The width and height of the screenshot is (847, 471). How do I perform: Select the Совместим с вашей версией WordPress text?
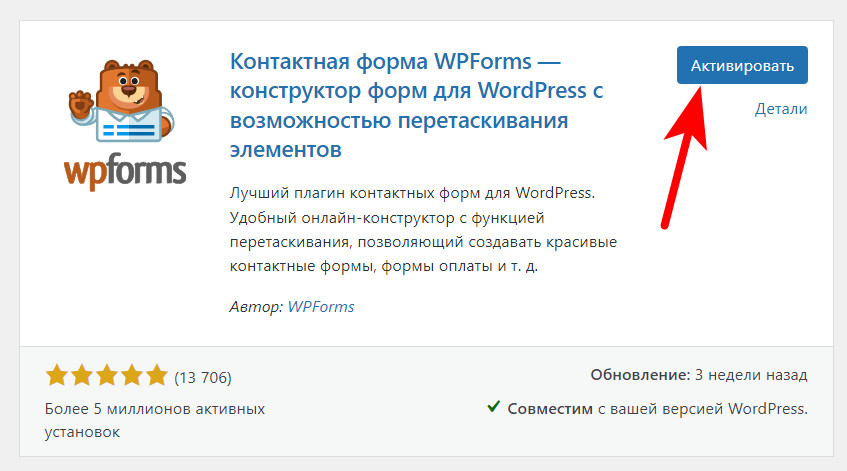(x=657, y=409)
